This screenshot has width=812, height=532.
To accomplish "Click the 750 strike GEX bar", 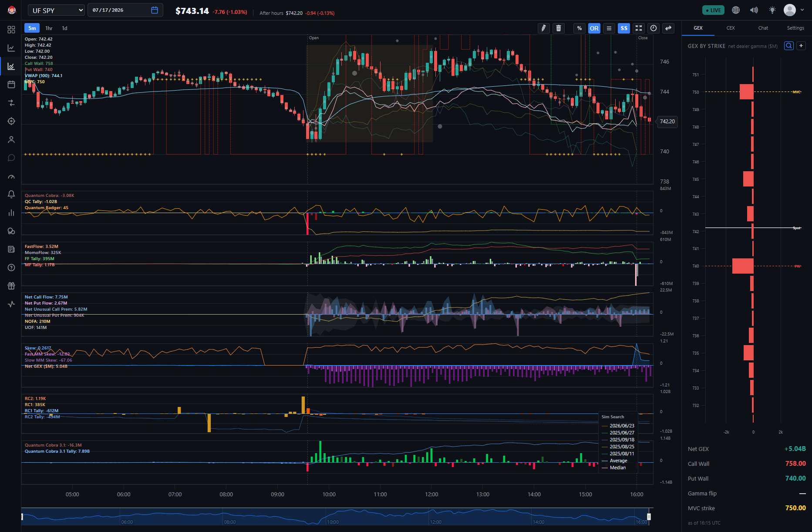I will 747,92.
